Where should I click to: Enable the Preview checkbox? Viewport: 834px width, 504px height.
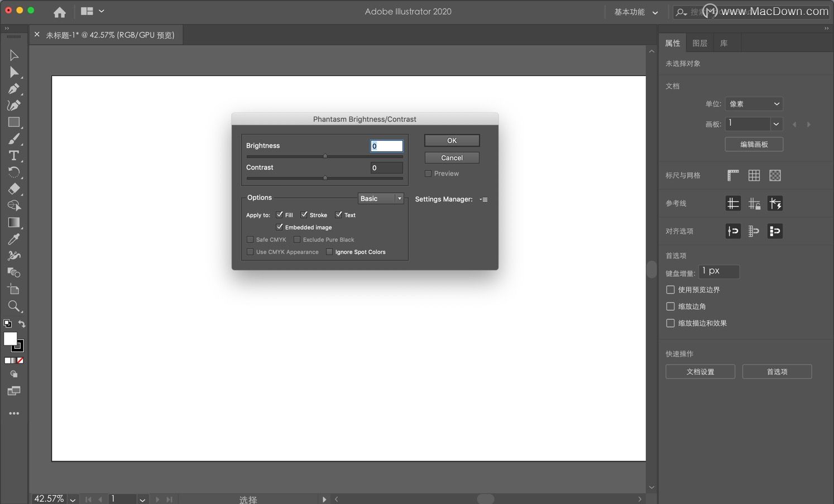pyautogui.click(x=428, y=174)
